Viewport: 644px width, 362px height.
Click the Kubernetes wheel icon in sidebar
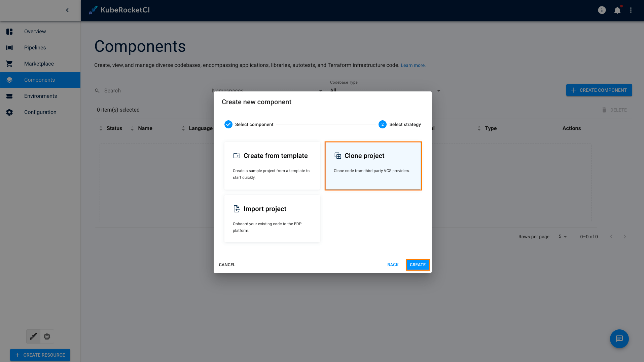(x=47, y=336)
